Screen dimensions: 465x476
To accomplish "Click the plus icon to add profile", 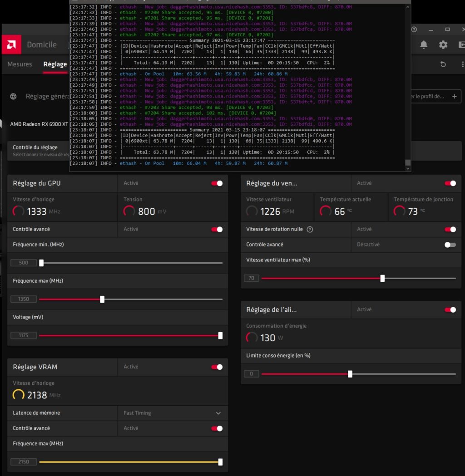I will click(x=454, y=96).
